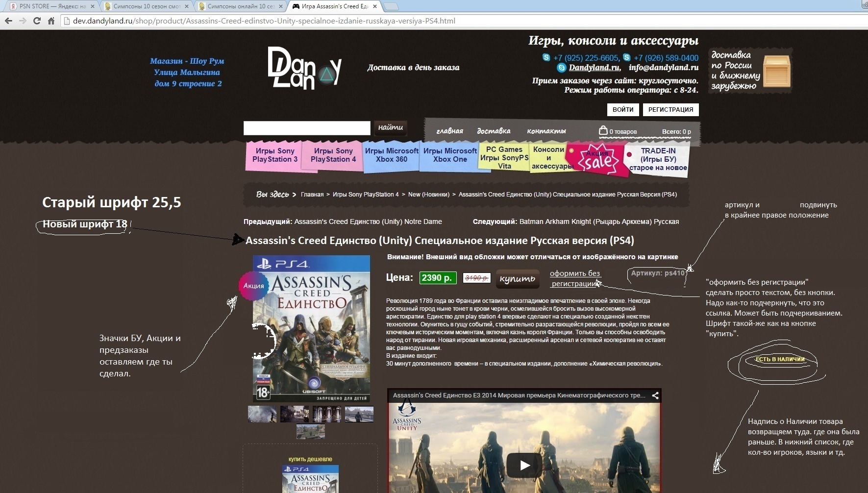The width and height of the screenshot is (868, 493).
Task: Close the PSN STORE Yandex tab
Action: click(x=92, y=6)
